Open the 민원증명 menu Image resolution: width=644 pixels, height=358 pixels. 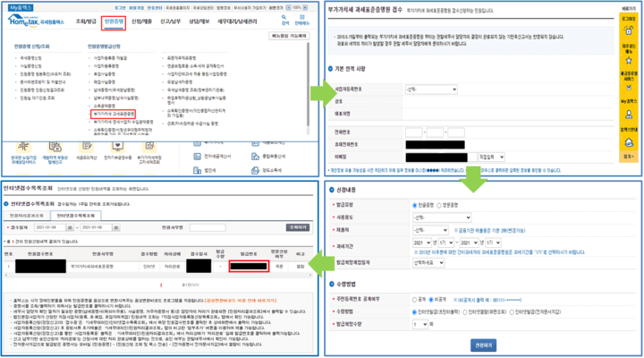[x=114, y=21]
